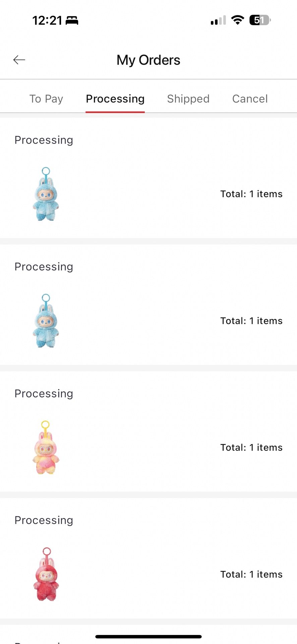Click the Processing status above the pink-yellow plush
The image size is (297, 644).
44,393
